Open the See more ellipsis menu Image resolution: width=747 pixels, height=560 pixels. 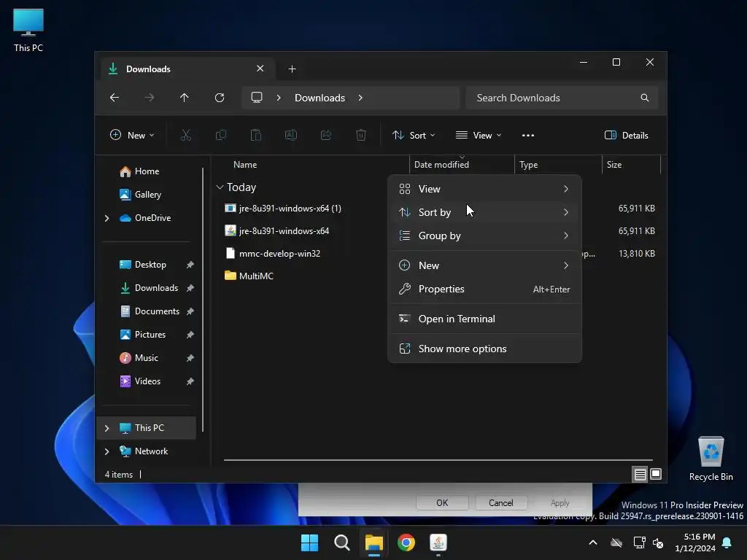coord(528,135)
